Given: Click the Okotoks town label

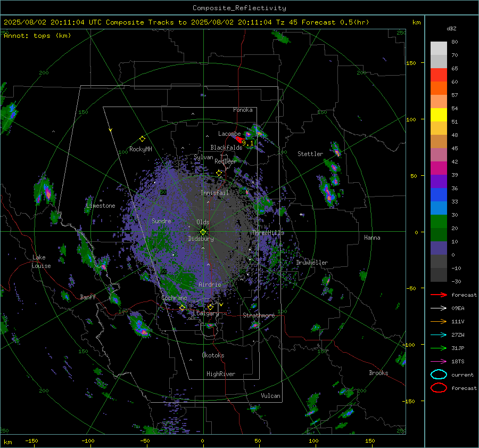Looking at the screenshot, I should (x=213, y=355).
